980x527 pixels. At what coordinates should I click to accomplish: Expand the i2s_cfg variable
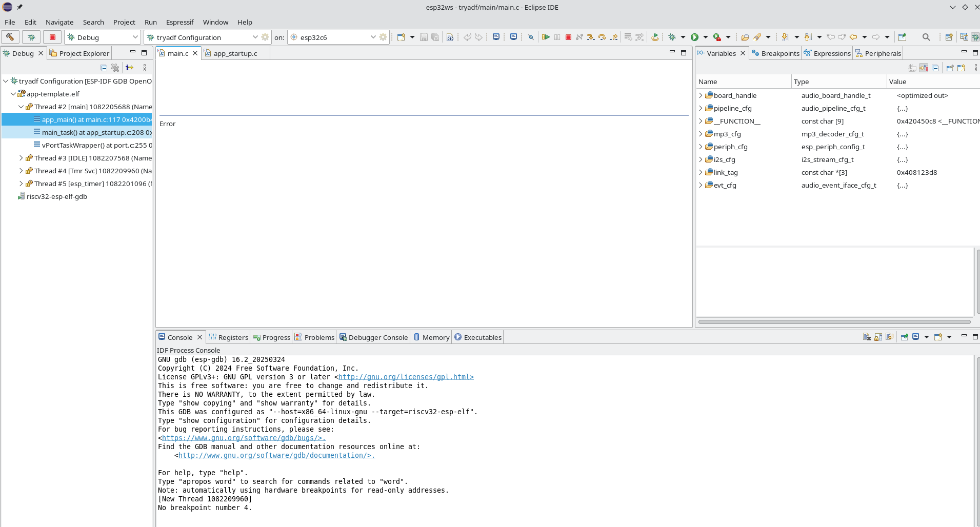click(x=701, y=159)
